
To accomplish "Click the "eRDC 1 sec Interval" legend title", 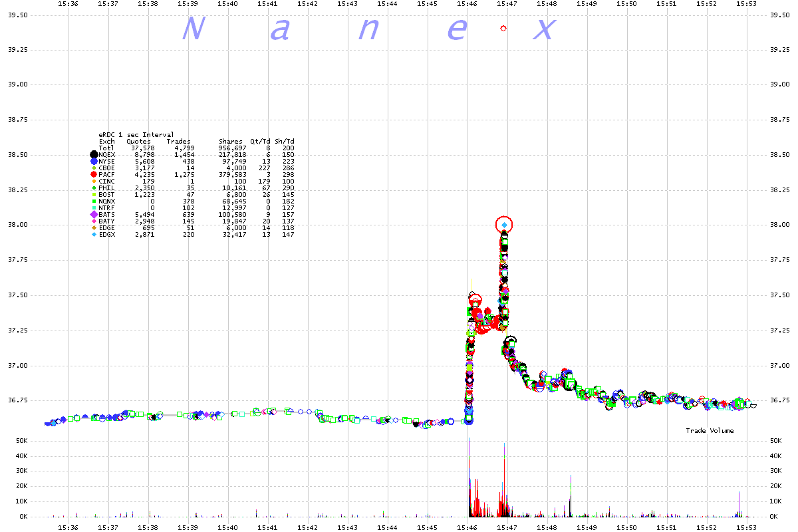I will click(136, 134).
